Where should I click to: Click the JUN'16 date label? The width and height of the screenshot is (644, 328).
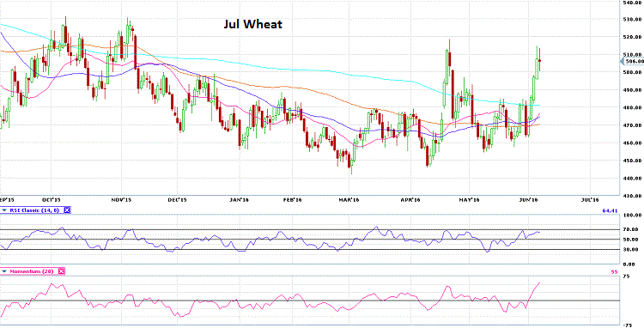click(529, 199)
